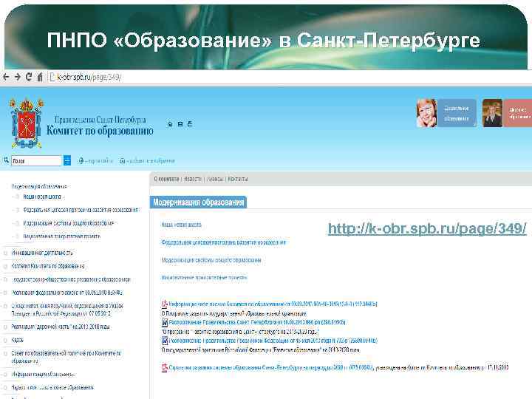Open the 'Информационное письмо Комитета по образованию' document
The image size is (532, 399).
273,304
